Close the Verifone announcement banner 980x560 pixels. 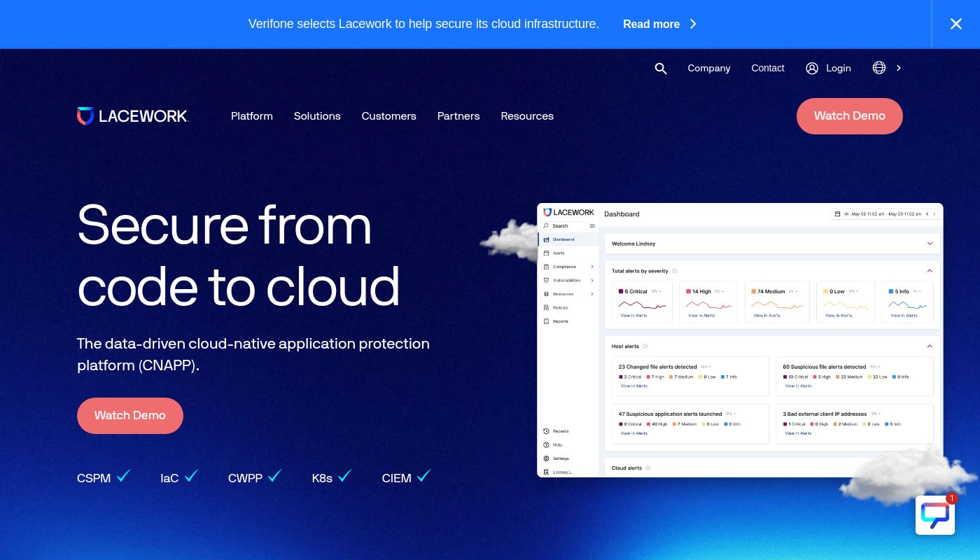coord(956,24)
